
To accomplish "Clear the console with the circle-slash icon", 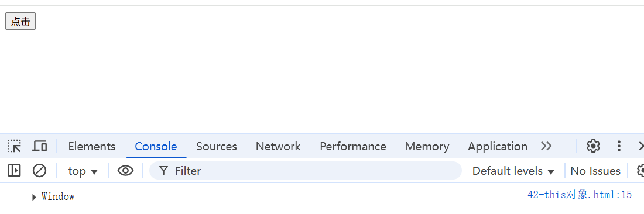I will point(39,171).
